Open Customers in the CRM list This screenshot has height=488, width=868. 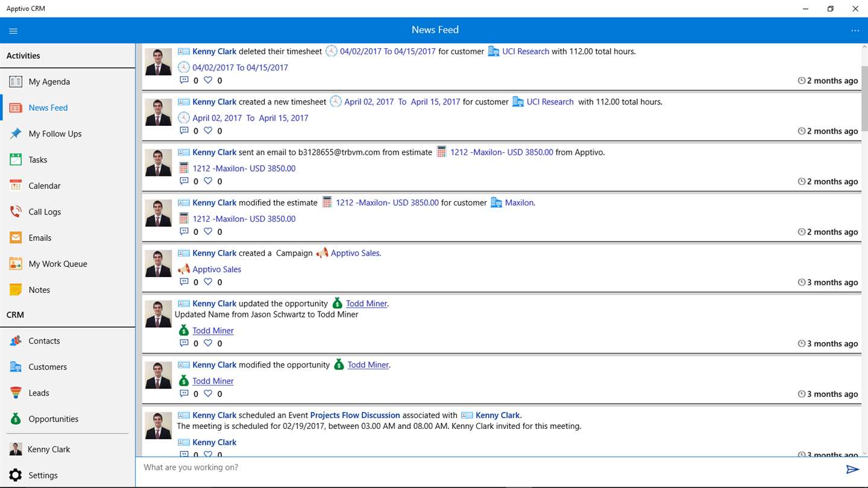click(x=48, y=367)
